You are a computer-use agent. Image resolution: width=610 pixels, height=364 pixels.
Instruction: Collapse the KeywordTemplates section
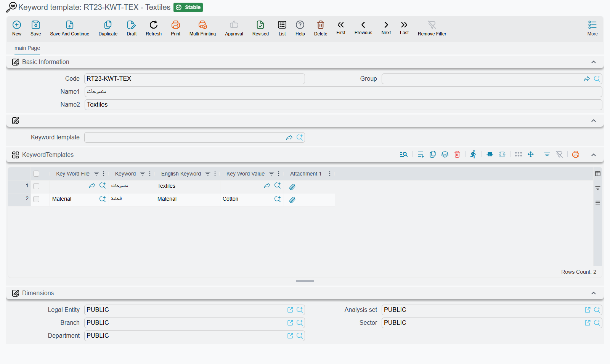[594, 155]
